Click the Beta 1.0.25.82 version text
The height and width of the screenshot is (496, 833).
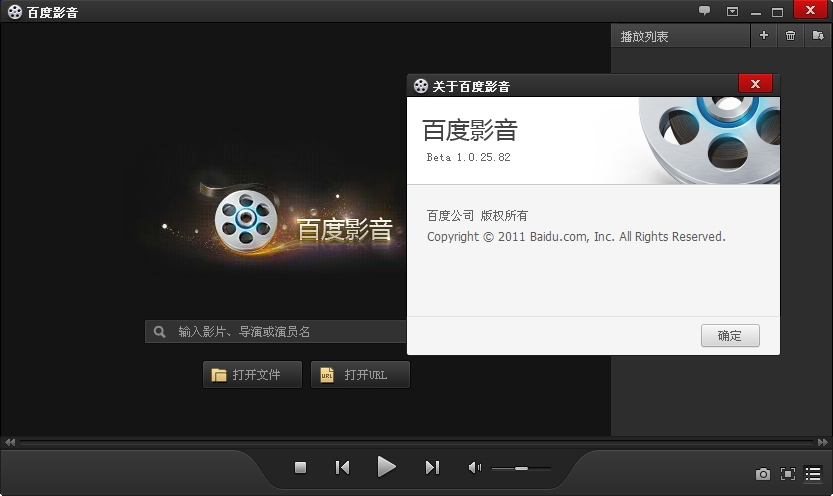[468, 157]
